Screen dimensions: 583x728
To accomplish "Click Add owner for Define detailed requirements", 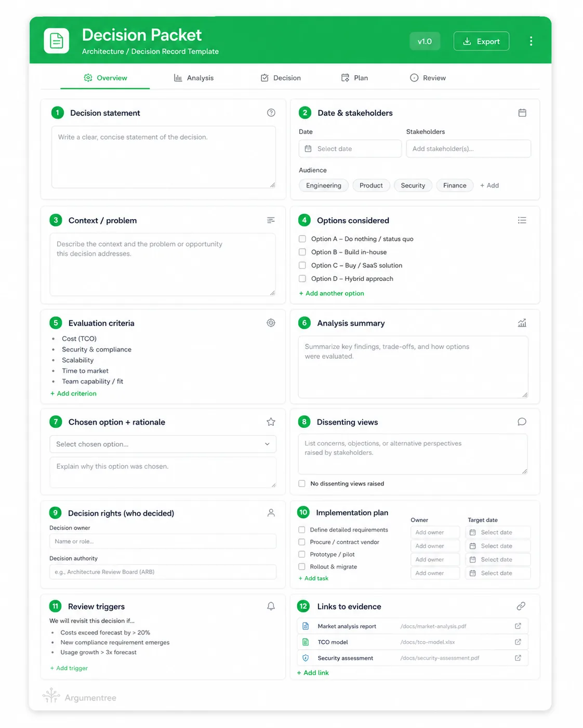I will point(435,532).
